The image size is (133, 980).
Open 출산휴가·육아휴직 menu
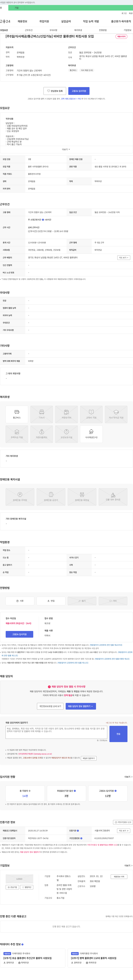point(121,21)
